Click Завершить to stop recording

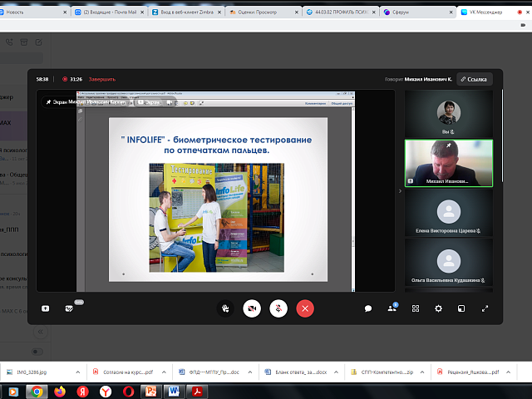click(x=102, y=79)
